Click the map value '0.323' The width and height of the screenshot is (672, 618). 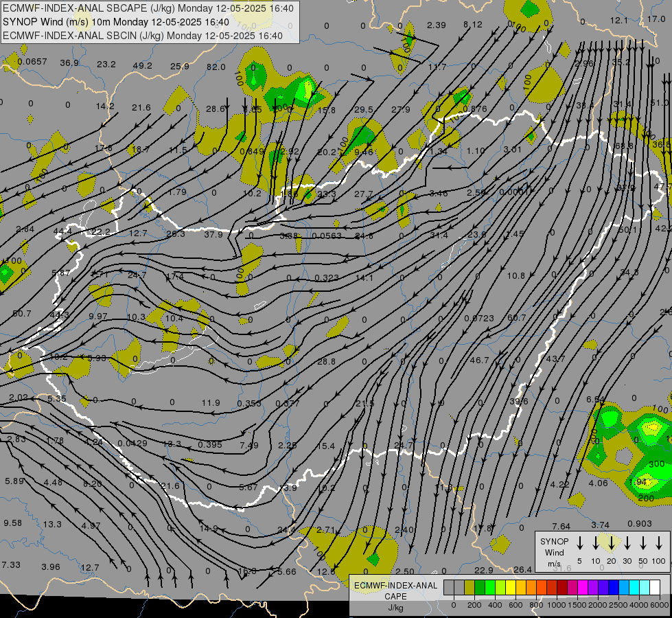(327, 278)
